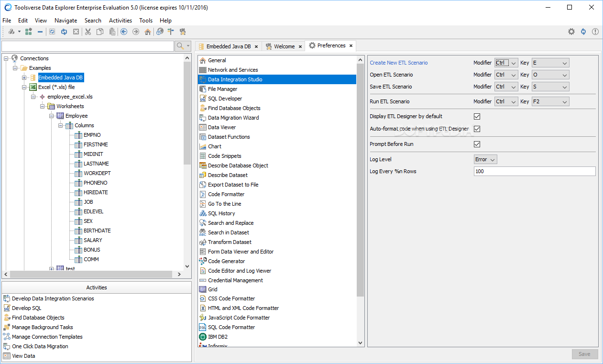Click the forward arrow toolbar icon
This screenshot has height=364, width=603.
tap(136, 32)
